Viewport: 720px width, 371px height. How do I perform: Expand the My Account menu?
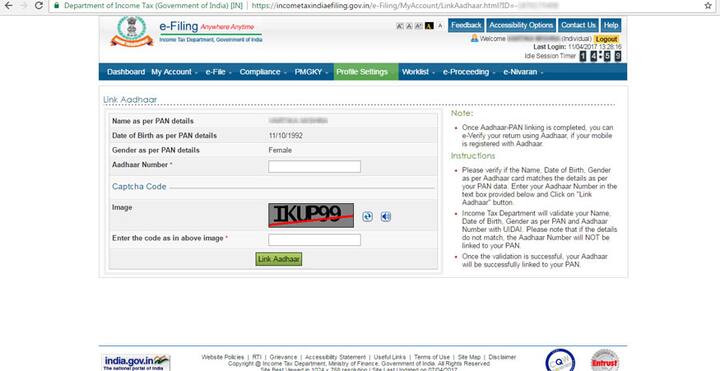(x=174, y=72)
